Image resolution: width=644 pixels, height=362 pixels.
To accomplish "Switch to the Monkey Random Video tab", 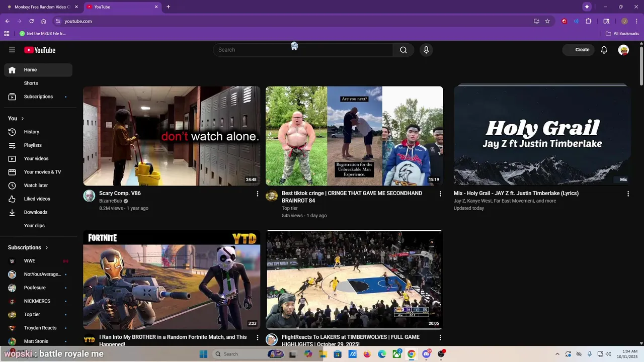I will [x=42, y=7].
